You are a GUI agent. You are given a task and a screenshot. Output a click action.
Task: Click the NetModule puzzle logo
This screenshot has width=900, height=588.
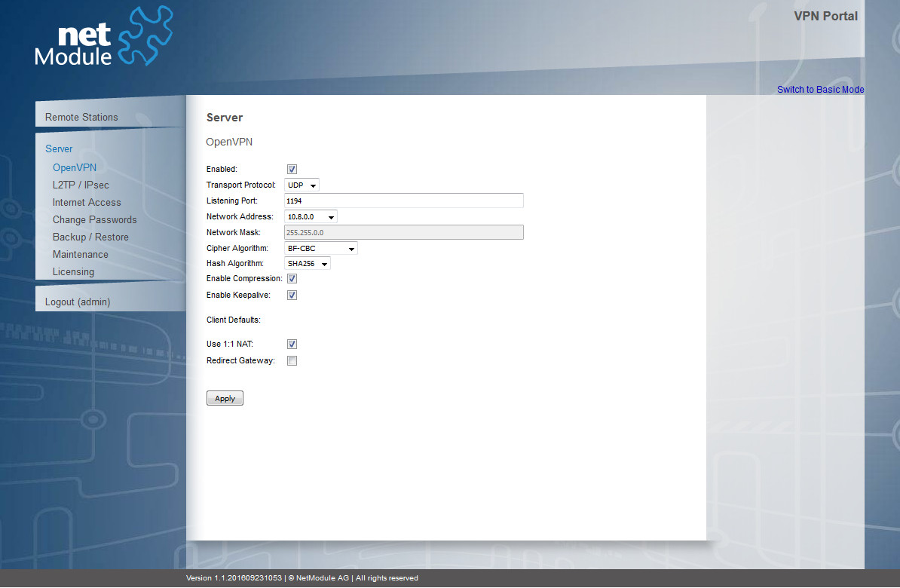tap(104, 36)
